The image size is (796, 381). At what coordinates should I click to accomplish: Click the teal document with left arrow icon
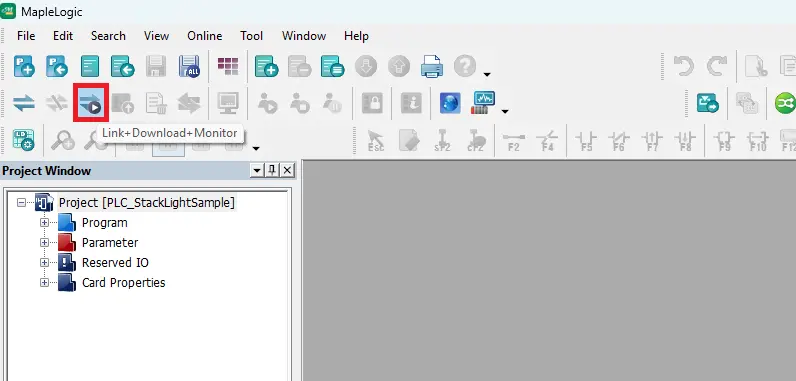(x=122, y=66)
